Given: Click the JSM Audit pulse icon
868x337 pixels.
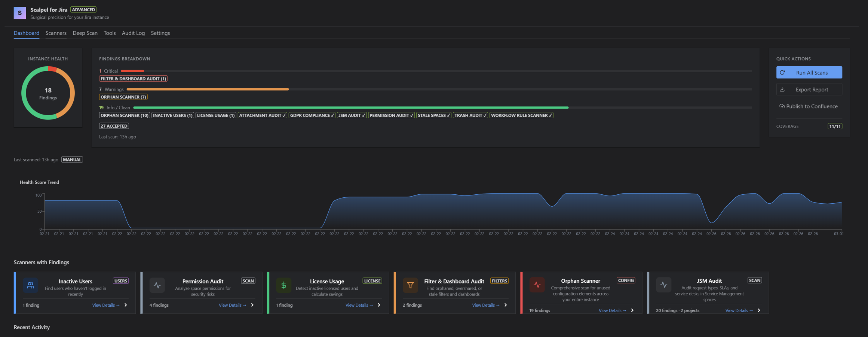Looking at the screenshot, I should click(x=664, y=285).
